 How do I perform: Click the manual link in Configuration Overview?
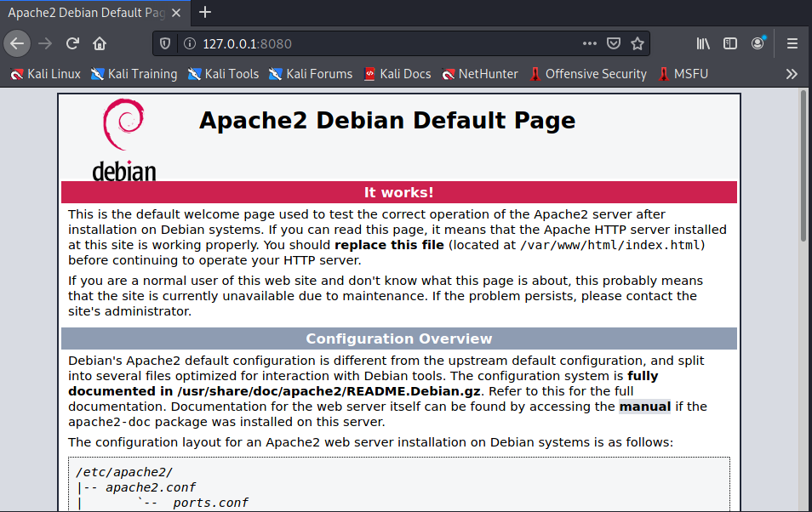644,407
